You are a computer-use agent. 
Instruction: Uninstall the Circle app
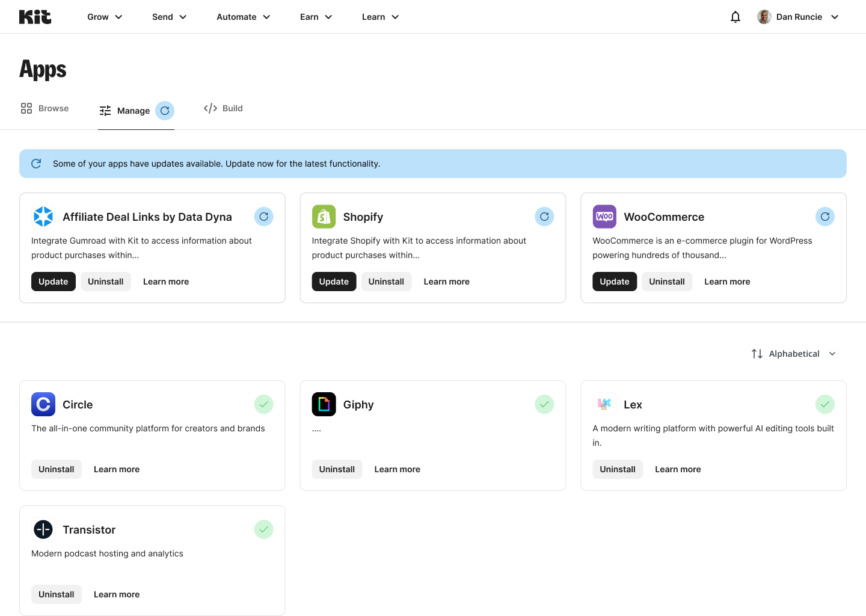click(57, 469)
